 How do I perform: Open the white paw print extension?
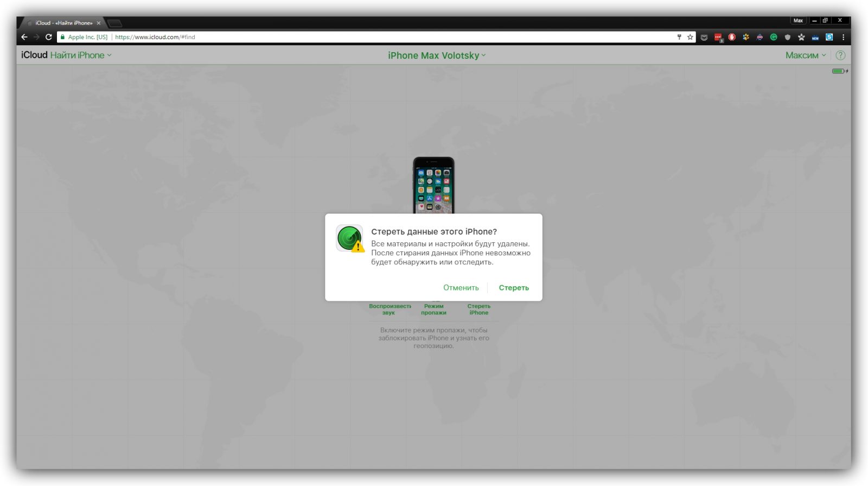click(801, 37)
